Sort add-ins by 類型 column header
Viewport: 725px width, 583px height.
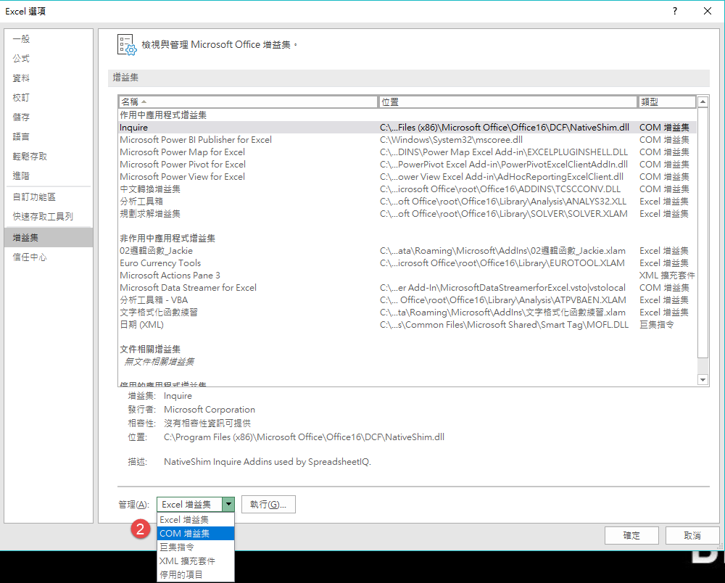[x=667, y=102]
